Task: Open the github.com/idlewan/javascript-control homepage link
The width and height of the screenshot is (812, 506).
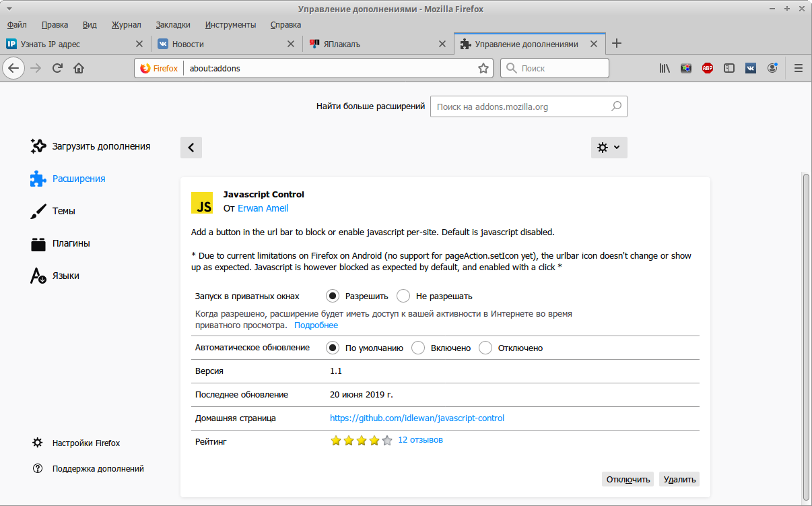Action: [417, 418]
